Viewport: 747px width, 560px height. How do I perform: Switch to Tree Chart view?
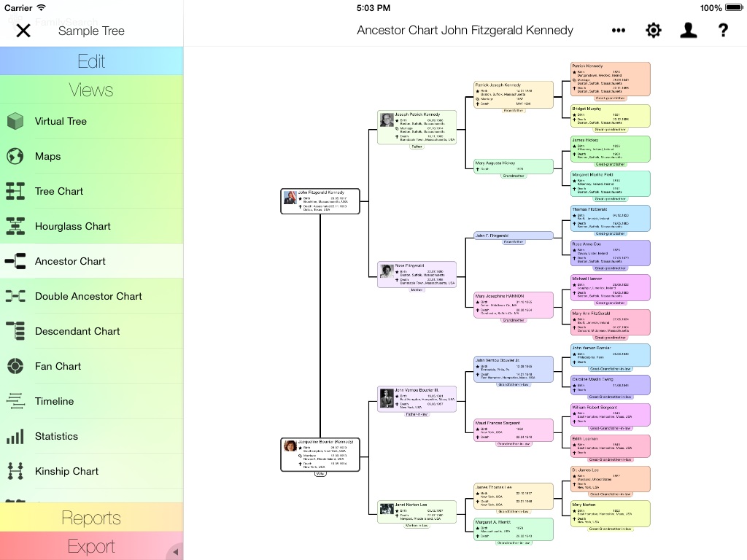click(x=91, y=191)
